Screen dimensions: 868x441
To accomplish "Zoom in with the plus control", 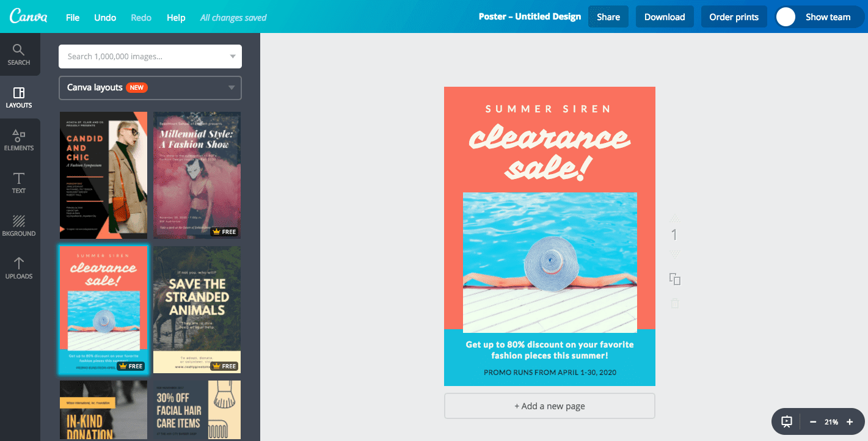I will pyautogui.click(x=850, y=421).
